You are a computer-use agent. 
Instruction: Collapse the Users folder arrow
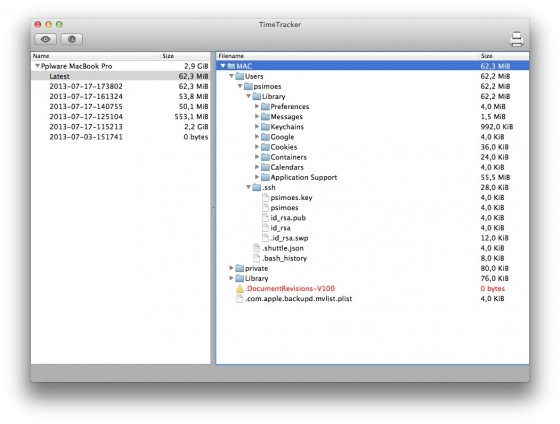(x=231, y=76)
